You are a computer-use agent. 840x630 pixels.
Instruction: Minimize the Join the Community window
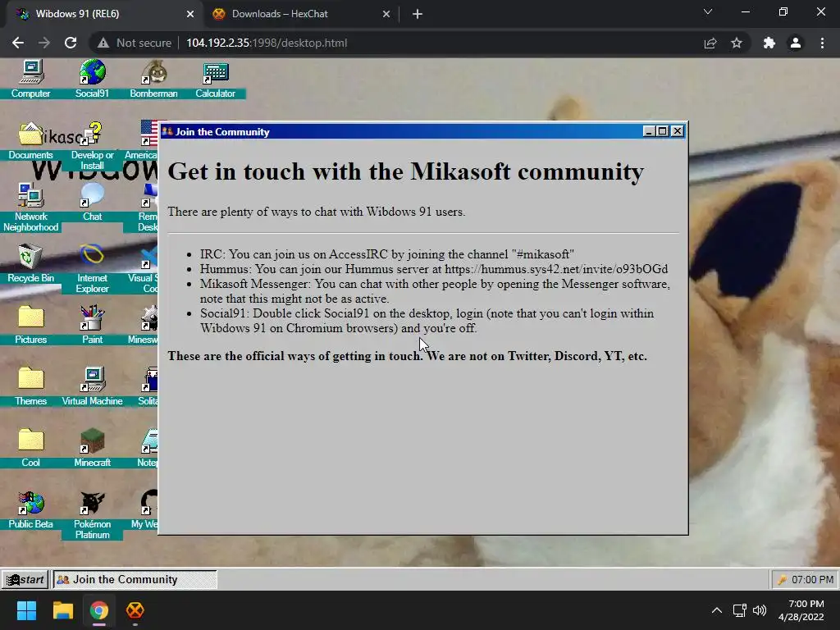tap(648, 131)
